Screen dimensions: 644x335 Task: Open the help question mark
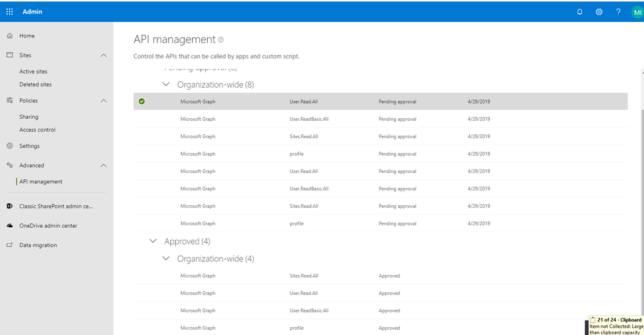(618, 12)
